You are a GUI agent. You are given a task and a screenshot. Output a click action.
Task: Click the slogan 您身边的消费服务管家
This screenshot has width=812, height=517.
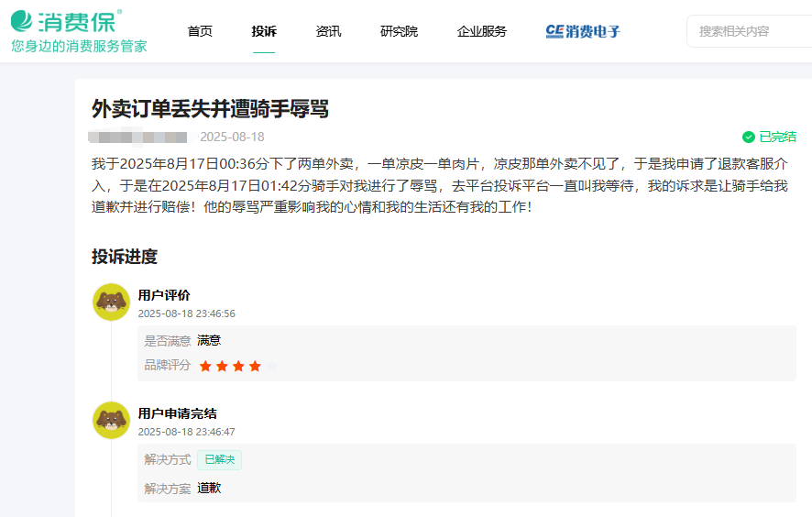point(79,46)
